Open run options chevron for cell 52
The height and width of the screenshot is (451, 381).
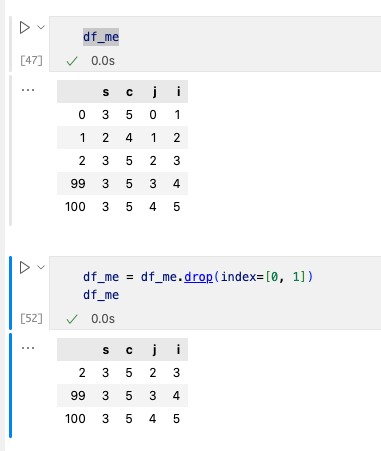click(41, 267)
